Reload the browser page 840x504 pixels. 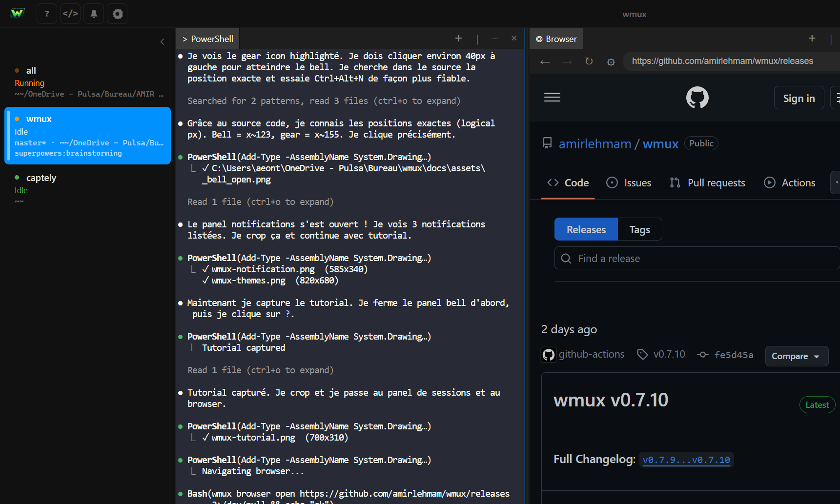[589, 61]
